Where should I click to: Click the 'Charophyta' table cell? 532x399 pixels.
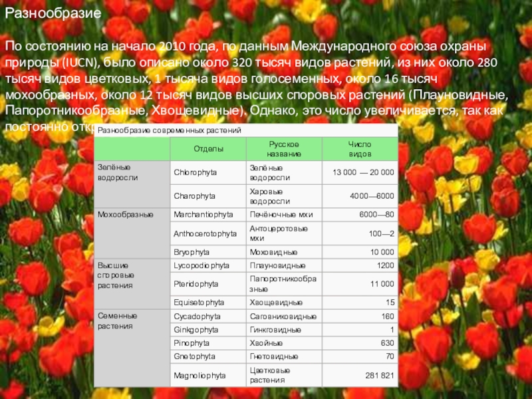(x=194, y=196)
